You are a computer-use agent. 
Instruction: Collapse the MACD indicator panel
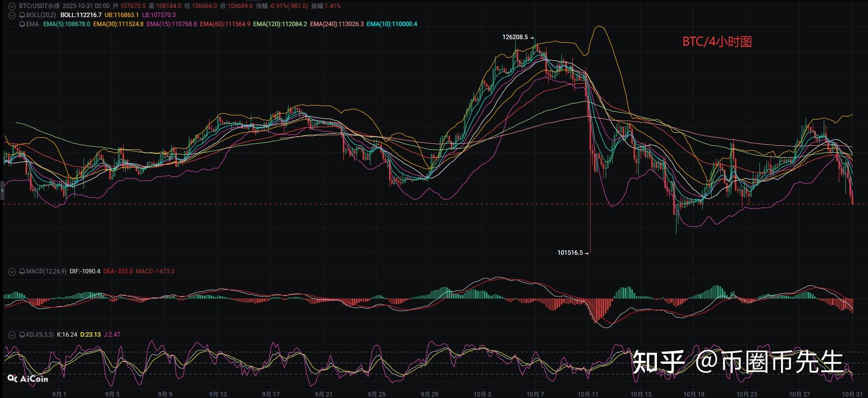coord(12,271)
